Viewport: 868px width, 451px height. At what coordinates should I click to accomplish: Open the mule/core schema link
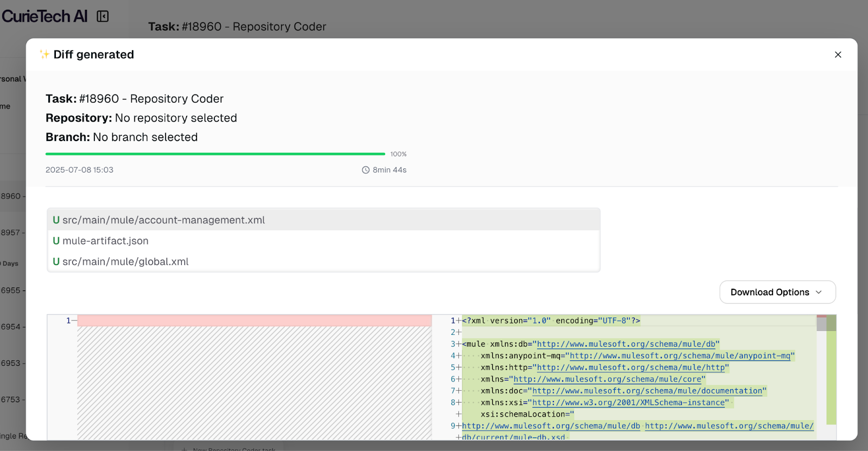[x=607, y=379]
